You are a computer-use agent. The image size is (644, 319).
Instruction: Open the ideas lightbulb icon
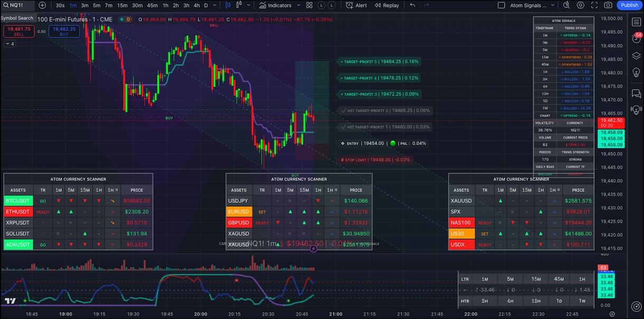(x=637, y=73)
